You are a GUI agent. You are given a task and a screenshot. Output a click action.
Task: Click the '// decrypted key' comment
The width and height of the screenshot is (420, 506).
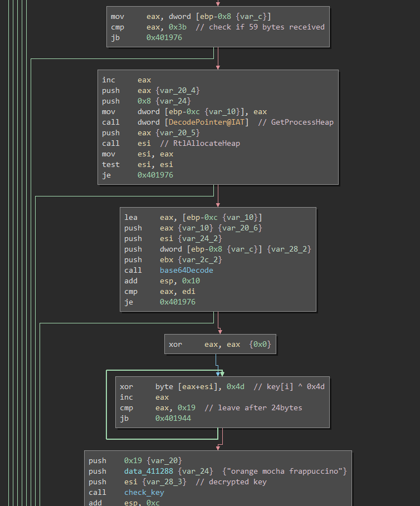(231, 482)
